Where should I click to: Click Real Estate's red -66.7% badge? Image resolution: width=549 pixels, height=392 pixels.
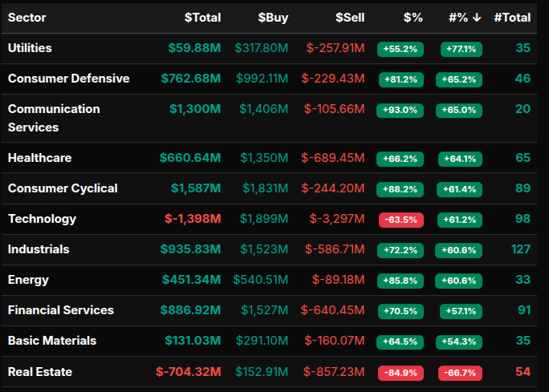[x=460, y=373]
